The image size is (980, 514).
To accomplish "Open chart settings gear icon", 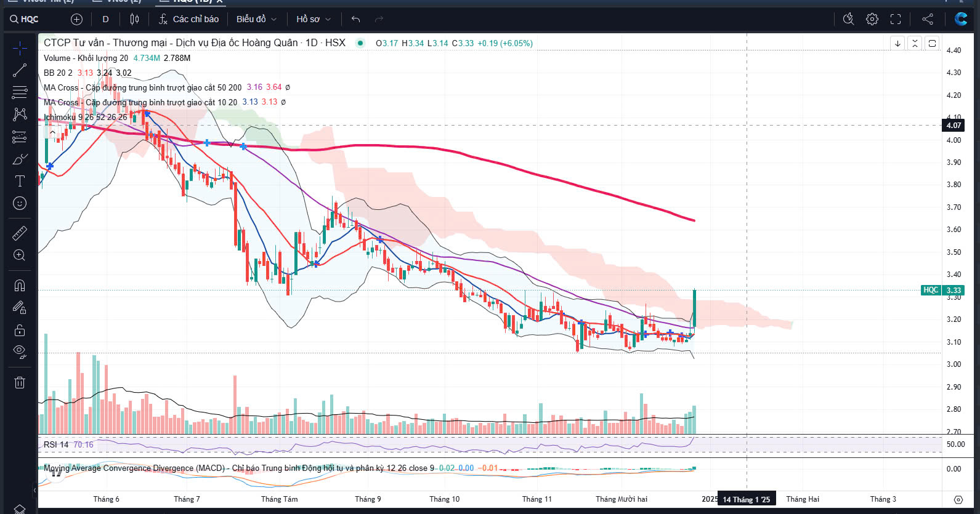I will pyautogui.click(x=872, y=19).
